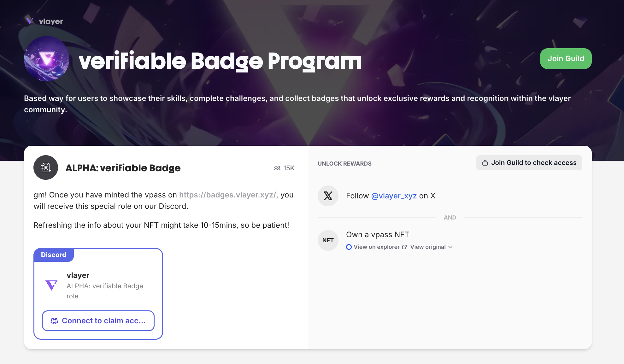Image resolution: width=624 pixels, height=364 pixels.
Task: Click Join Guild to check access button
Action: [x=529, y=163]
